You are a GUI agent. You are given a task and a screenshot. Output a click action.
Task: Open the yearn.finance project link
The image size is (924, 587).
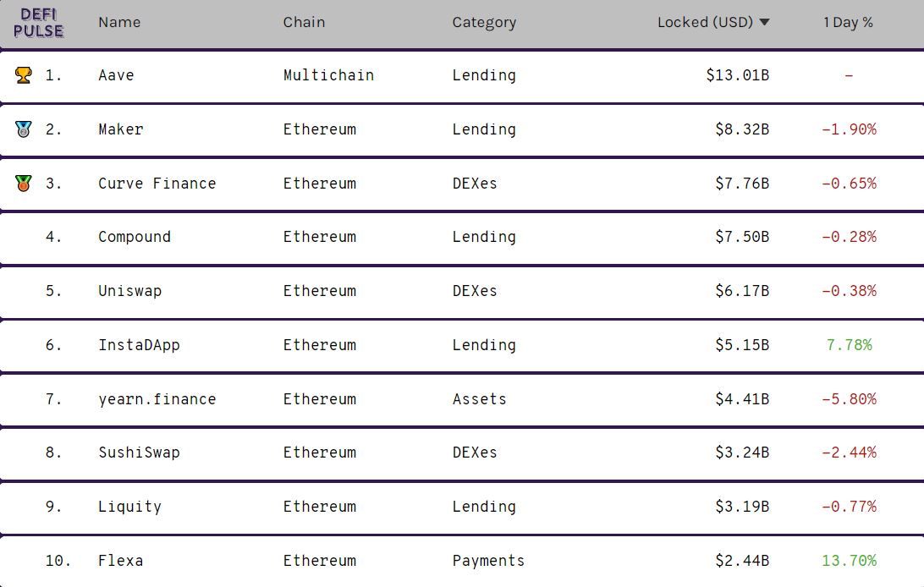[x=157, y=399]
